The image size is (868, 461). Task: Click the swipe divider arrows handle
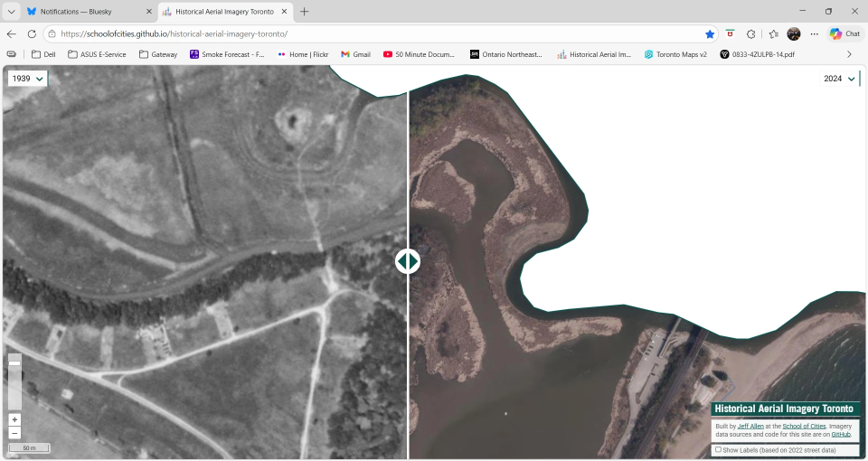(x=408, y=261)
